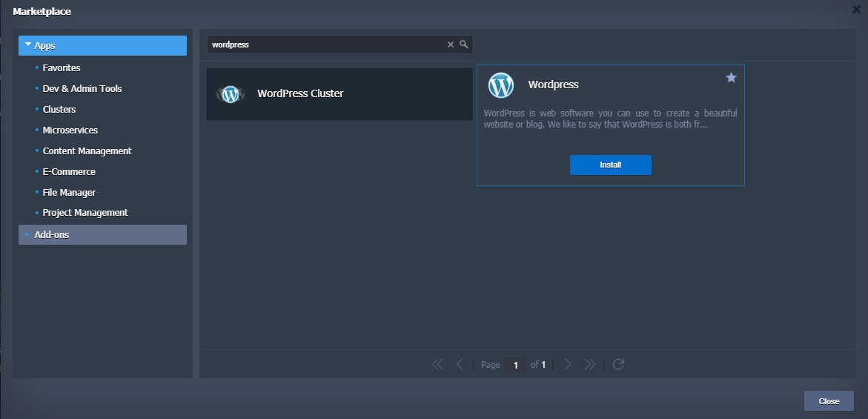
Task: Select the Favorites category
Action: click(x=62, y=68)
